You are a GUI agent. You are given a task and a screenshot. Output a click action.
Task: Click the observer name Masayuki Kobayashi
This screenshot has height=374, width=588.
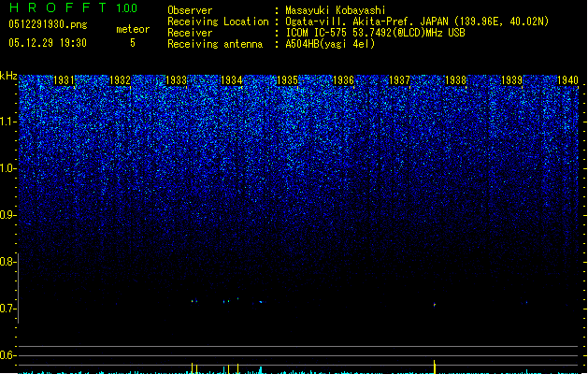tap(336, 10)
